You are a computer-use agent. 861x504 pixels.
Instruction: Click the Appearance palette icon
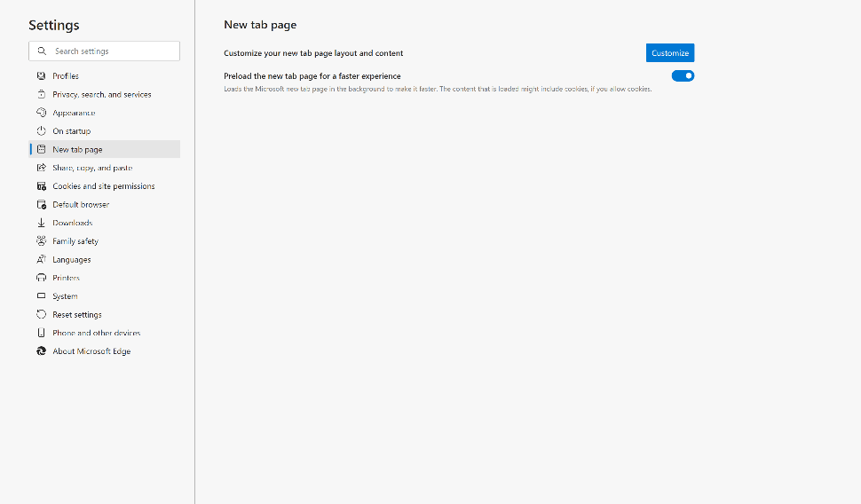tap(41, 113)
